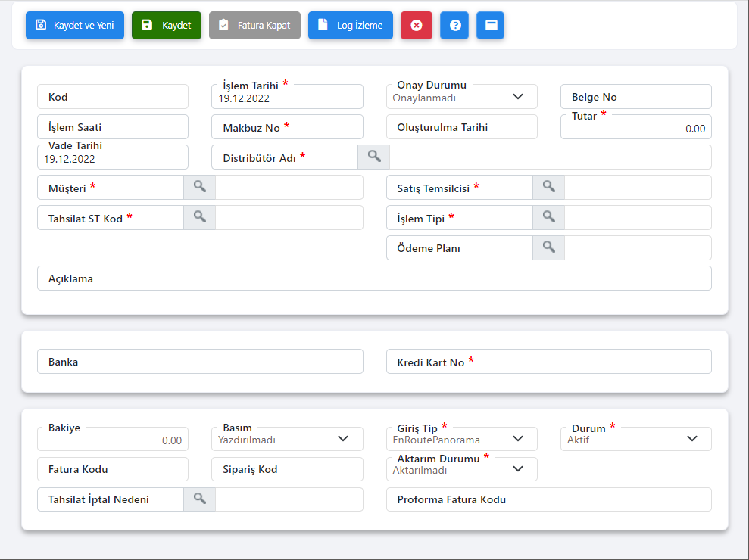Open the Durum dropdown showing Aktif
This screenshot has width=749, height=560.
coord(636,439)
